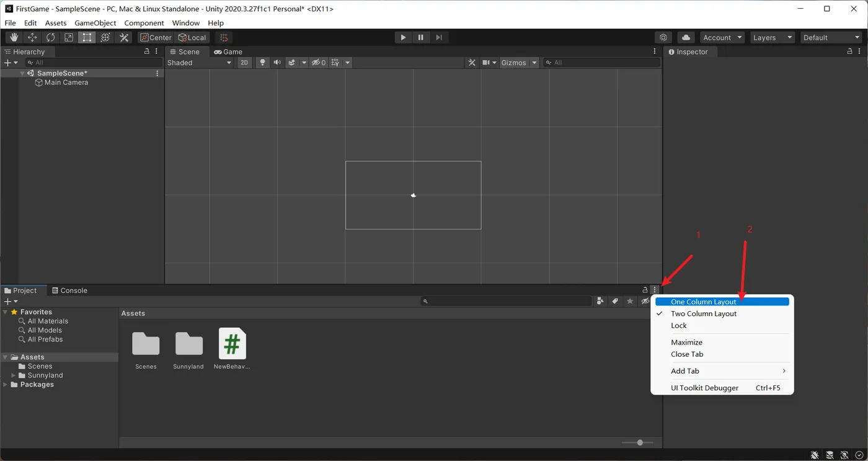Select the Transform tool

pos(105,38)
